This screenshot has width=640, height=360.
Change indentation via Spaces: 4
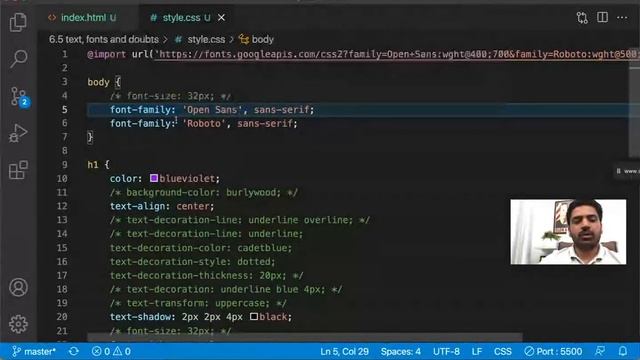click(x=400, y=351)
